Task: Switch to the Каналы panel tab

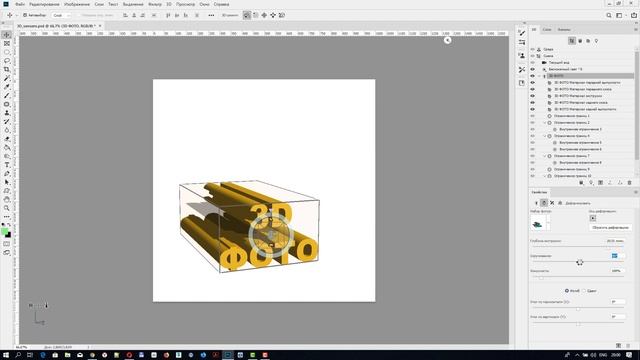Action: coord(564,29)
